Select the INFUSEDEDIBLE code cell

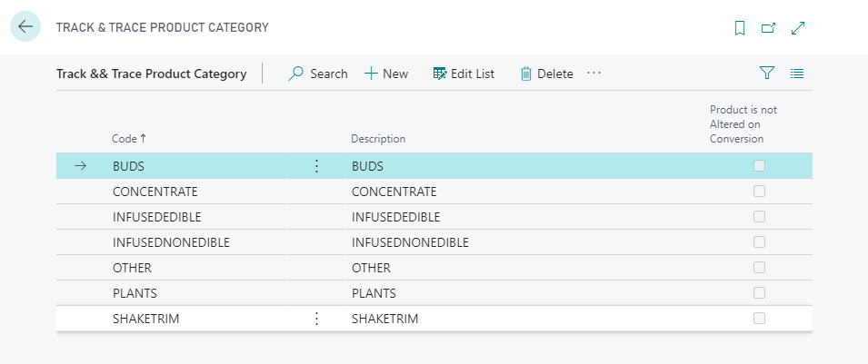click(x=156, y=217)
